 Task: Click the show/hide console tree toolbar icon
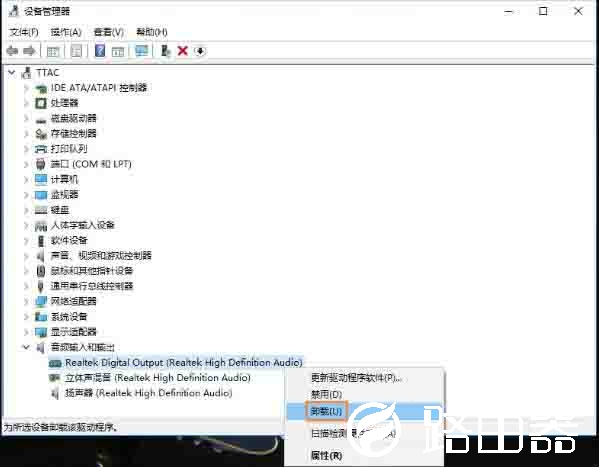53,51
